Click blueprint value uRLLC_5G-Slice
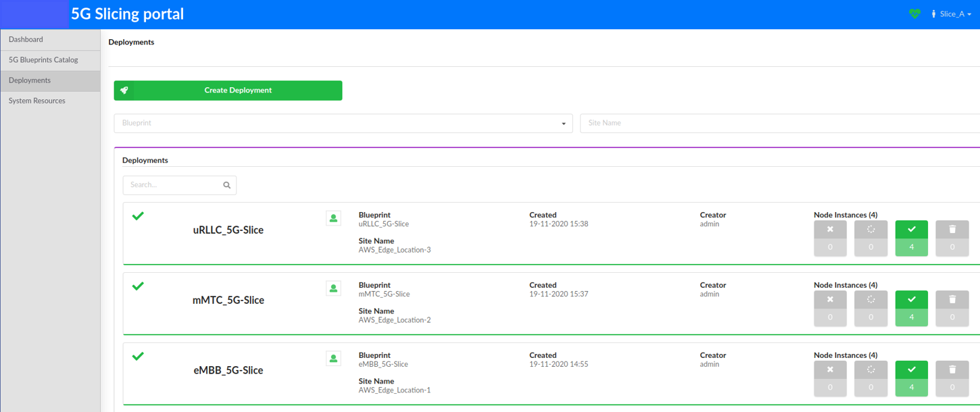Viewport: 980px width, 412px height. coord(384,224)
